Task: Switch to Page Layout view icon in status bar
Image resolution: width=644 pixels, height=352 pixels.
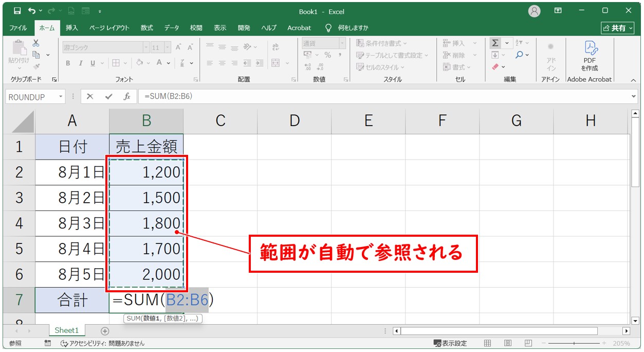Action: [507, 343]
